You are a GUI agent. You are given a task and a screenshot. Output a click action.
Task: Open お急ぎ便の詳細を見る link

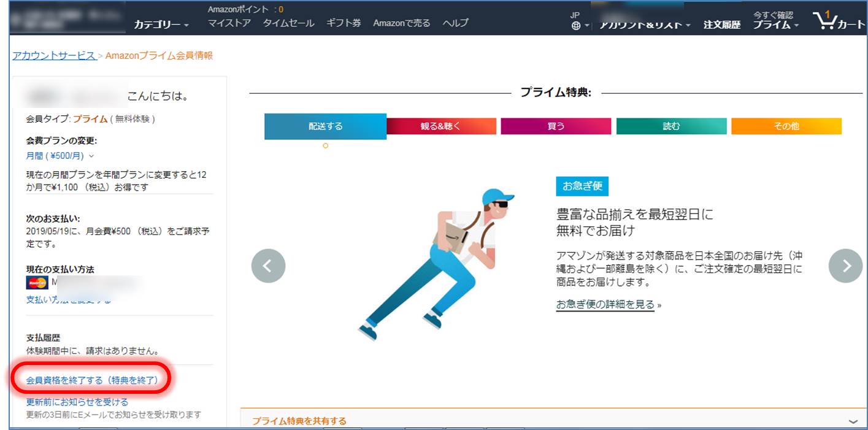tap(605, 304)
